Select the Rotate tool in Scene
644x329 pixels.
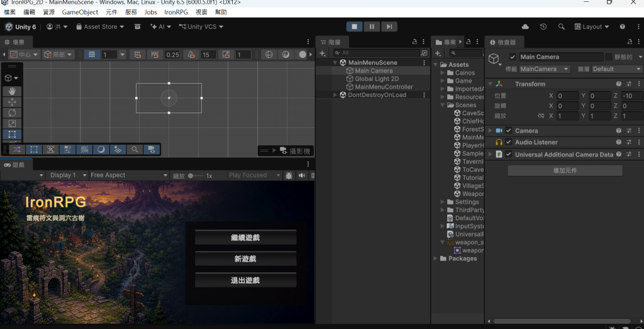tap(12, 113)
